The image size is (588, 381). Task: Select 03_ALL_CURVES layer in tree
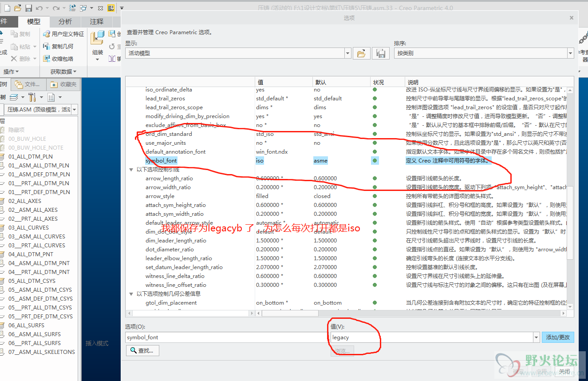[x=28, y=227]
